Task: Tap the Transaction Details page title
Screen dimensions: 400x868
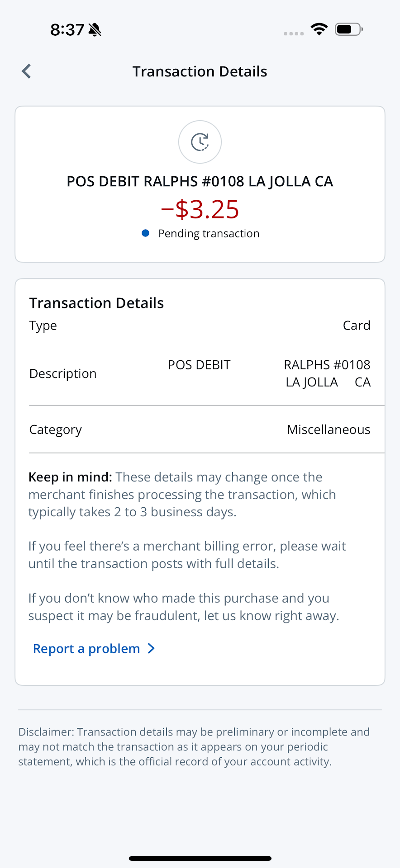Action: pos(200,71)
